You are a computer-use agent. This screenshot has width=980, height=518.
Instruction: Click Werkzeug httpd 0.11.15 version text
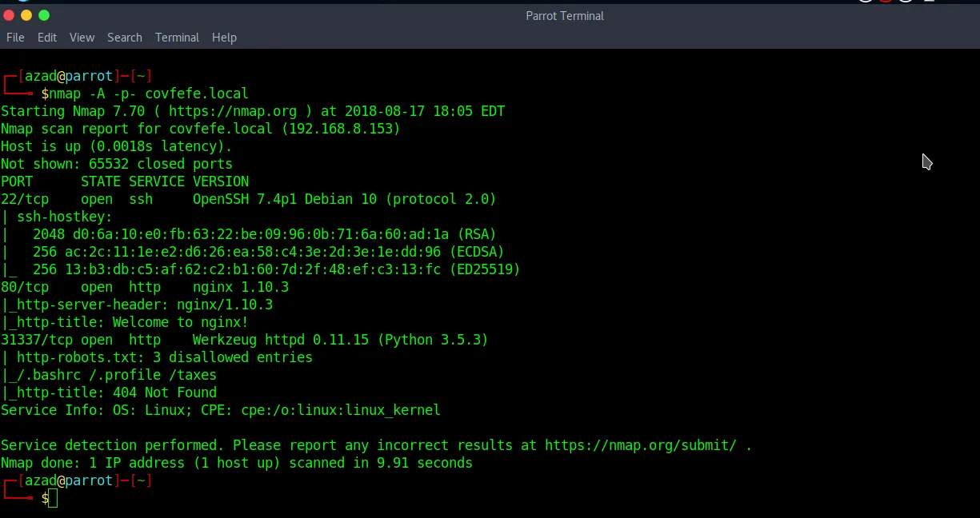click(x=281, y=340)
